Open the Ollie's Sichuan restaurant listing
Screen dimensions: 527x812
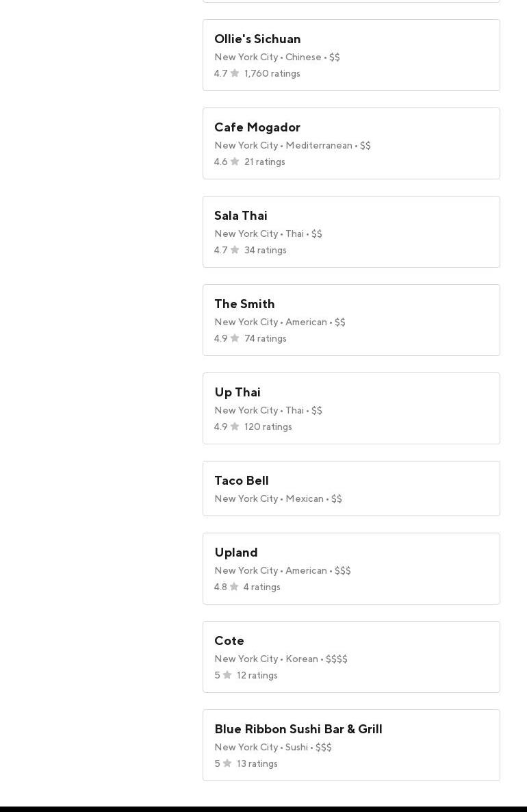click(257, 39)
